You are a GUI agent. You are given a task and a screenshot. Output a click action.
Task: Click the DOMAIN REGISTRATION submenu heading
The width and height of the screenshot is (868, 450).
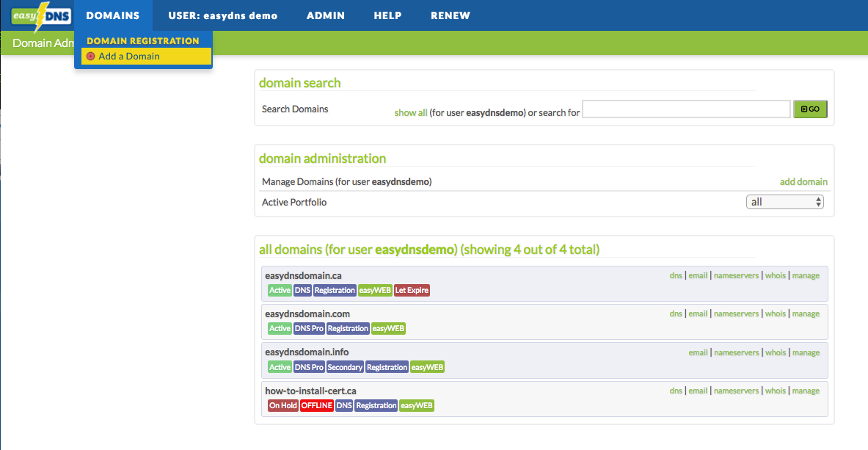coord(143,41)
